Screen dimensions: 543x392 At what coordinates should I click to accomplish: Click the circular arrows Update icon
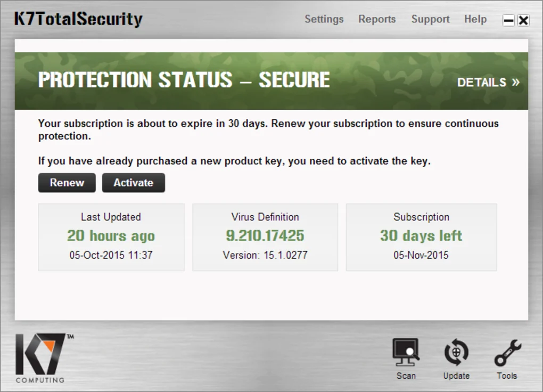(x=456, y=352)
